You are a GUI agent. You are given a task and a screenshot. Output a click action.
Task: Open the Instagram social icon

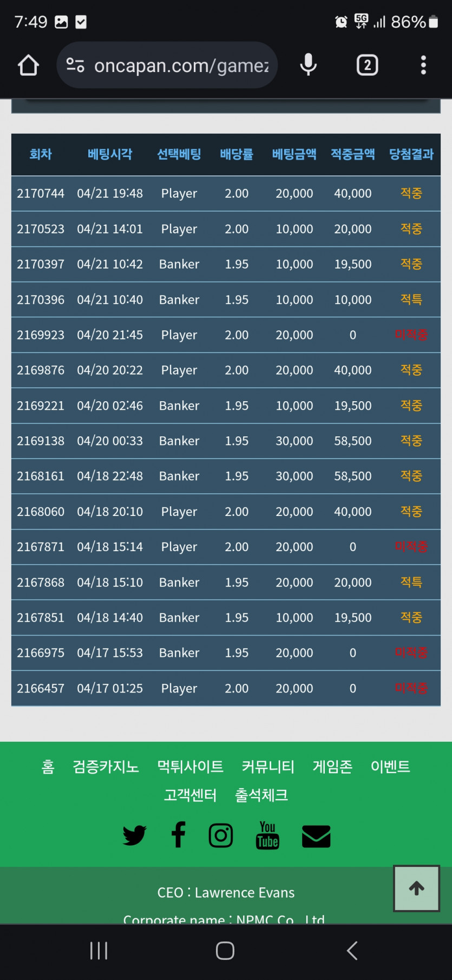[221, 835]
